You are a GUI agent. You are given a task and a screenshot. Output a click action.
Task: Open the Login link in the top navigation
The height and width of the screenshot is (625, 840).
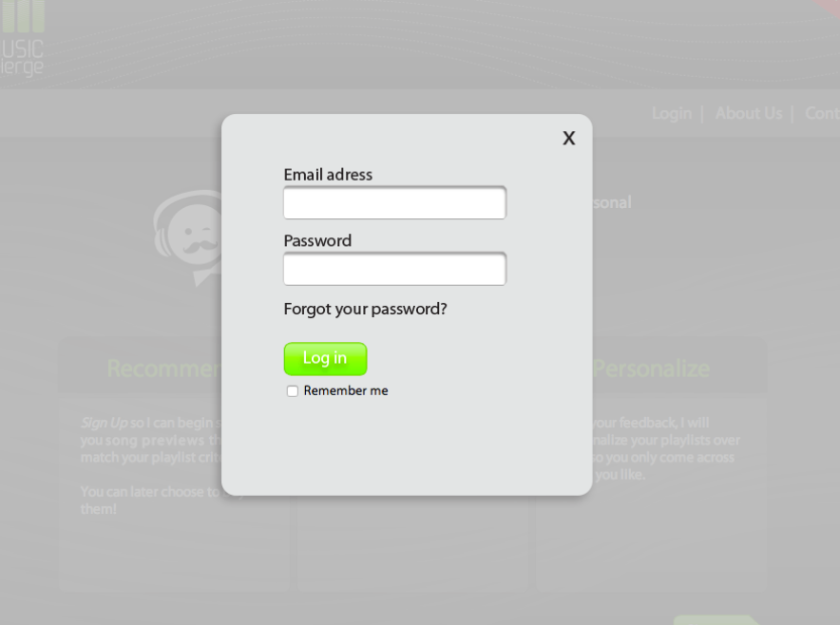[671, 114]
